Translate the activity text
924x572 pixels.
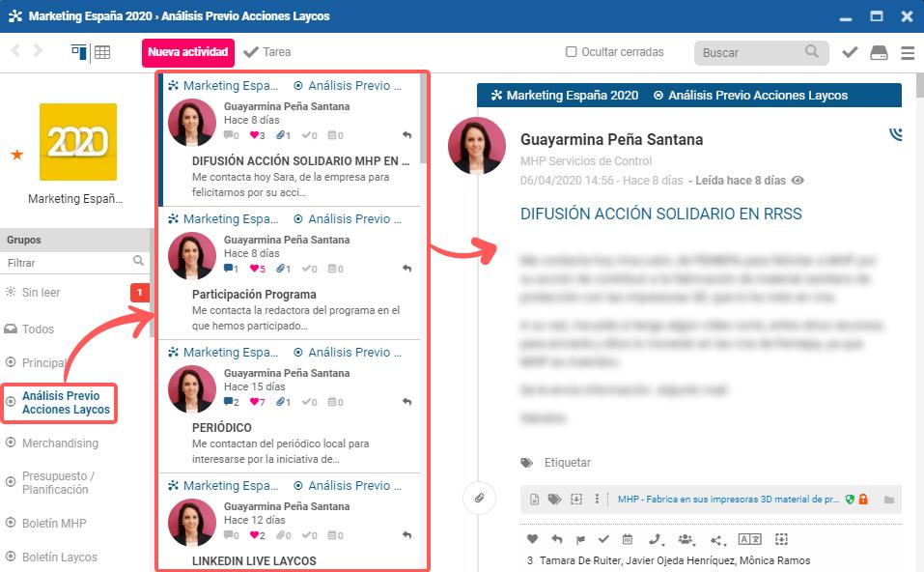(749, 539)
